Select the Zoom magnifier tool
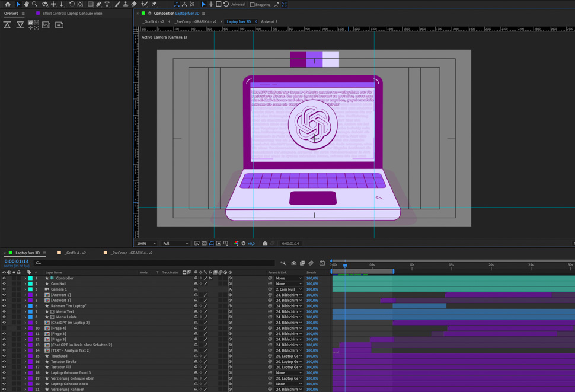The height and width of the screenshot is (392, 575). point(34,4)
